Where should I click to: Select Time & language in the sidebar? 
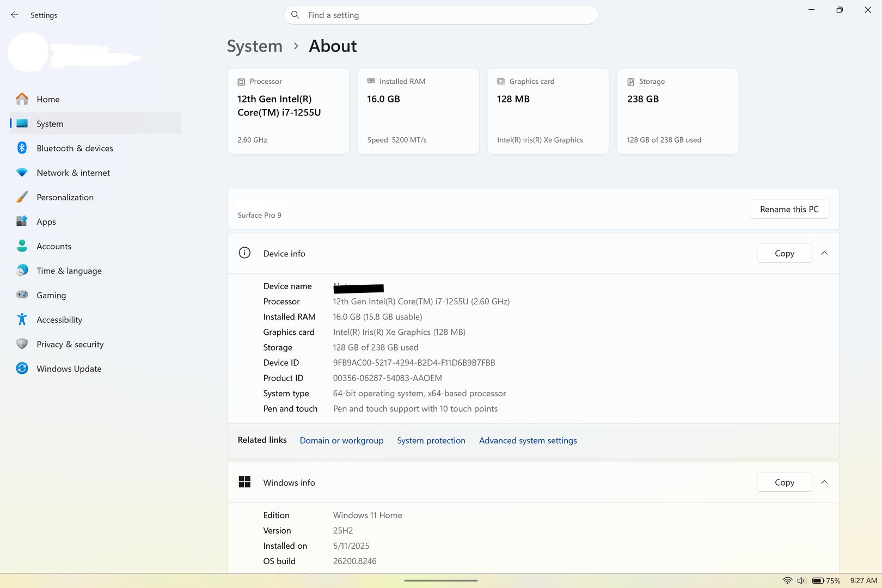(x=95, y=271)
